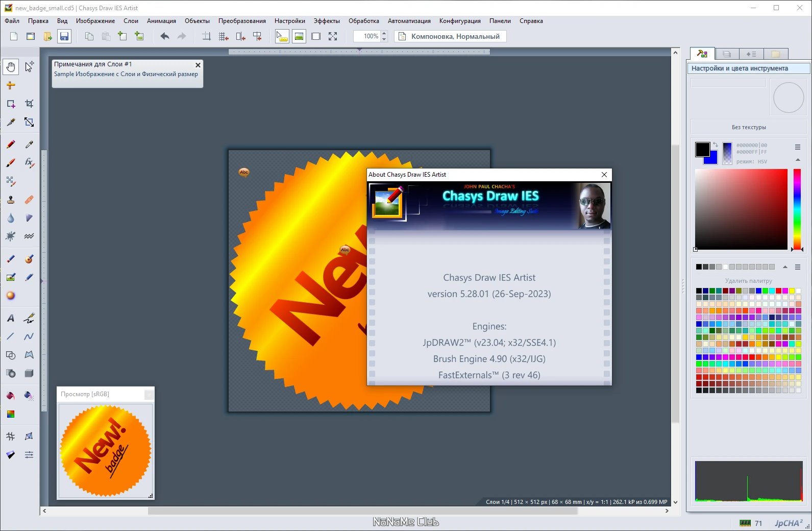Select the Crop tool
This screenshot has height=531, width=812.
(29, 104)
